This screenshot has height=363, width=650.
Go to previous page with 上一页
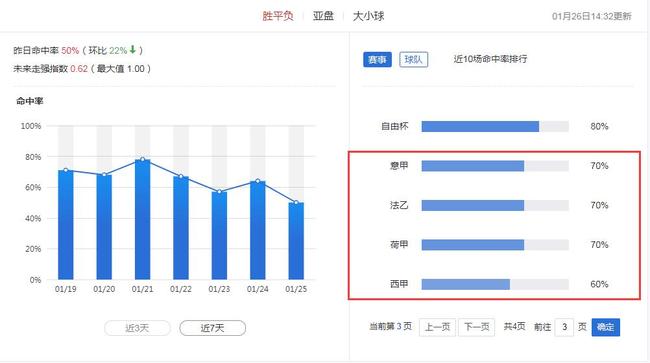point(437,327)
